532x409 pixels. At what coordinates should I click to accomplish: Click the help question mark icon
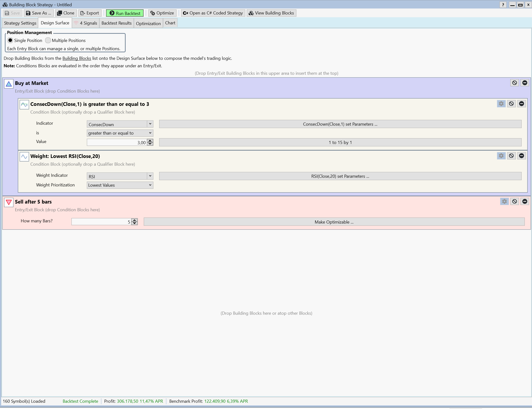tap(503, 5)
